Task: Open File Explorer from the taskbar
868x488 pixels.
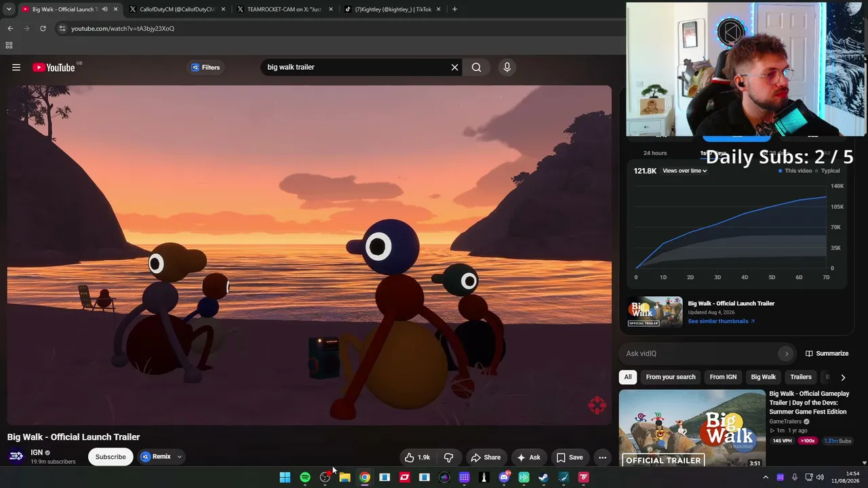Action: coord(344,477)
